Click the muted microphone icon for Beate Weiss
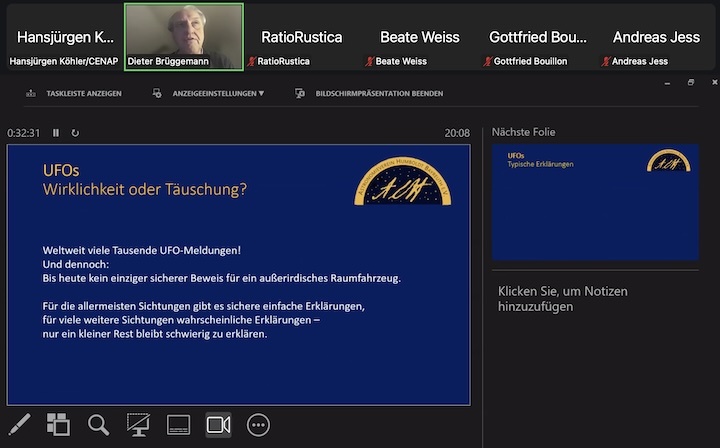 pyautogui.click(x=369, y=62)
